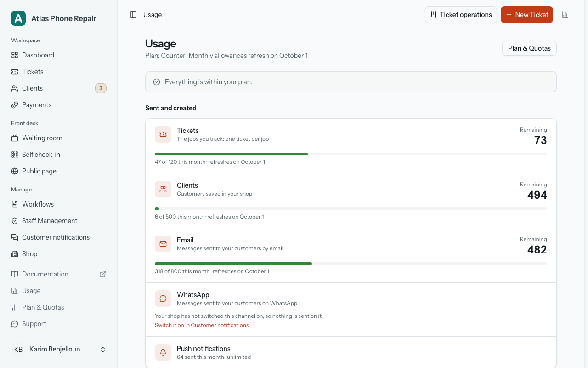Click the checkmark icon in plan status banner

coord(157,82)
